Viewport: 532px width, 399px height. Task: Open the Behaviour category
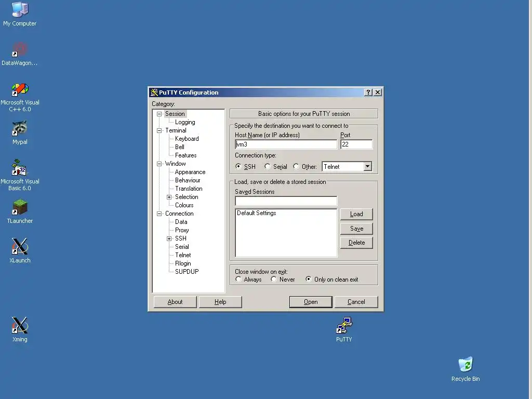[x=188, y=180]
